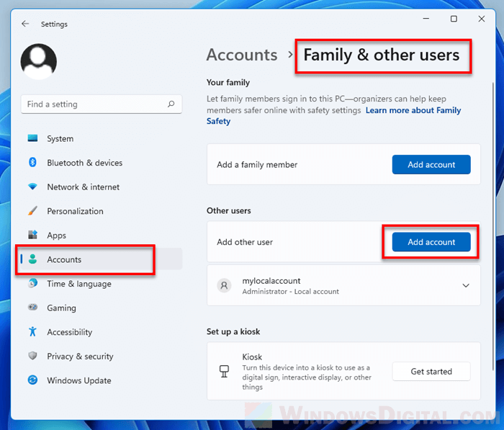This screenshot has width=504, height=430.
Task: Click the Bluetooth icon in sidebar
Action: [x=32, y=162]
